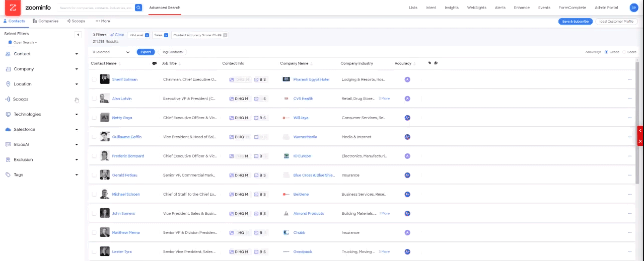Open the Intent menu item
Viewport: 644px width, 261px height.
tap(431, 8)
